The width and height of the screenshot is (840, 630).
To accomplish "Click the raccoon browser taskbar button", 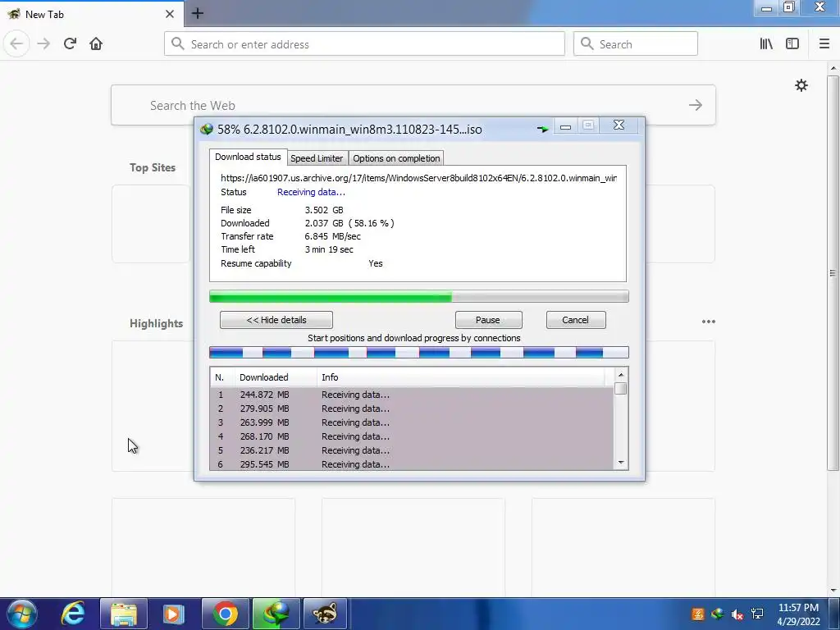I will [325, 614].
